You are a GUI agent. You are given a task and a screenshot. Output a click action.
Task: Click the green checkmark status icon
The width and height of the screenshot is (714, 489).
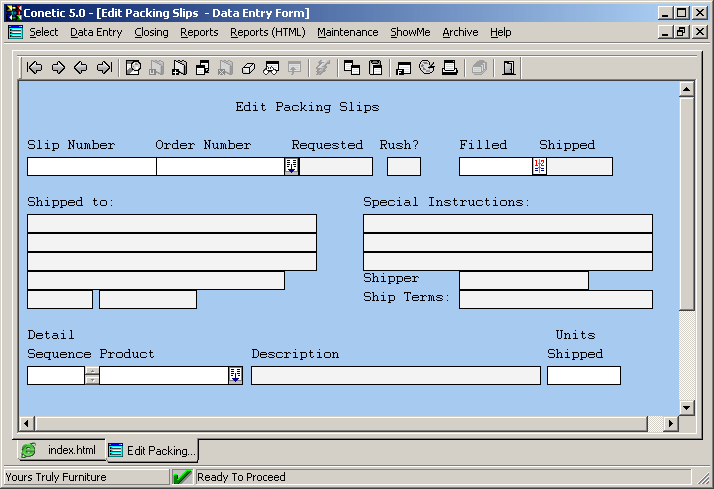pos(182,477)
